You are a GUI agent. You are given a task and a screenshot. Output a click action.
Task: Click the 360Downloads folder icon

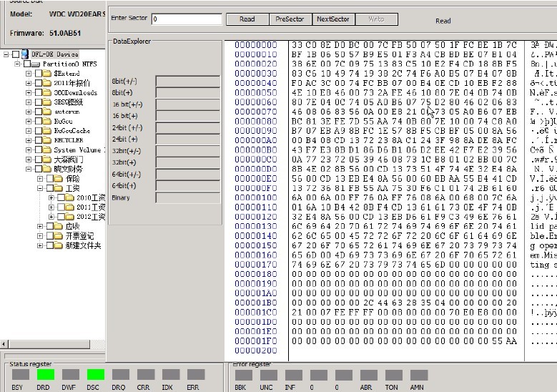(x=47, y=93)
